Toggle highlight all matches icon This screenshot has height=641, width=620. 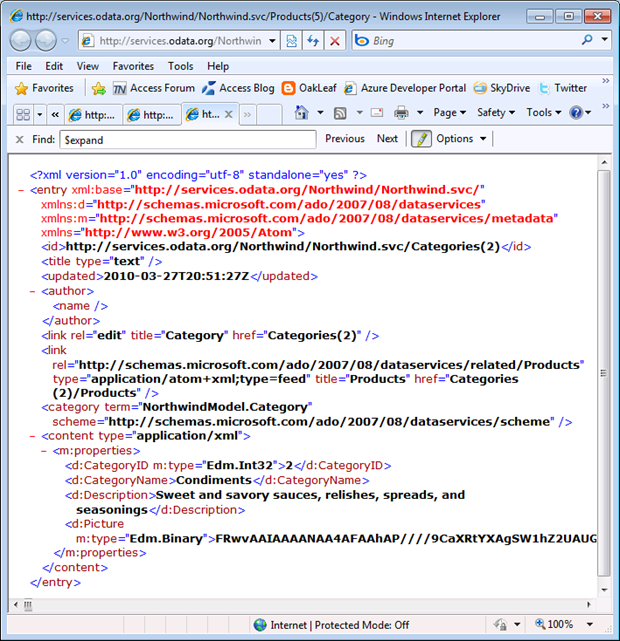click(421, 139)
